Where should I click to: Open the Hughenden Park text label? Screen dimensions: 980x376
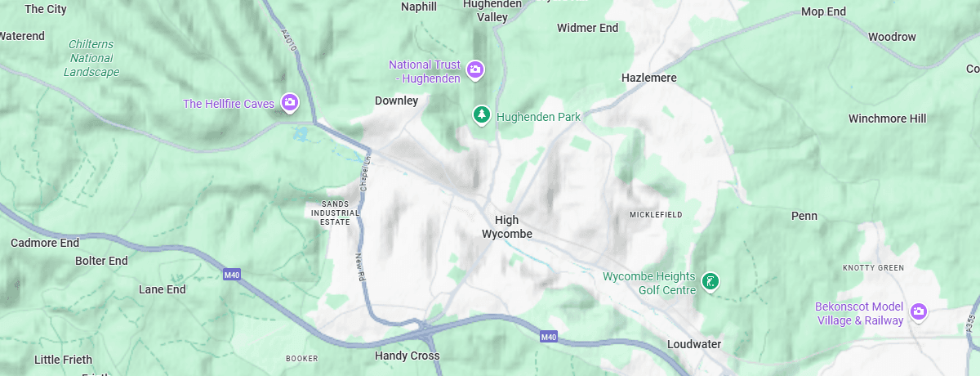coord(538,117)
